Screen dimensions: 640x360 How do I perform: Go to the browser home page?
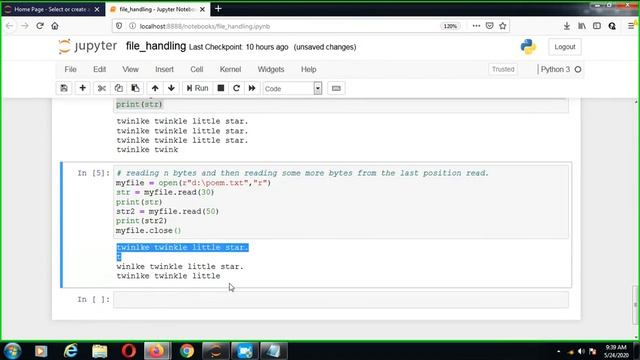pos(55,26)
